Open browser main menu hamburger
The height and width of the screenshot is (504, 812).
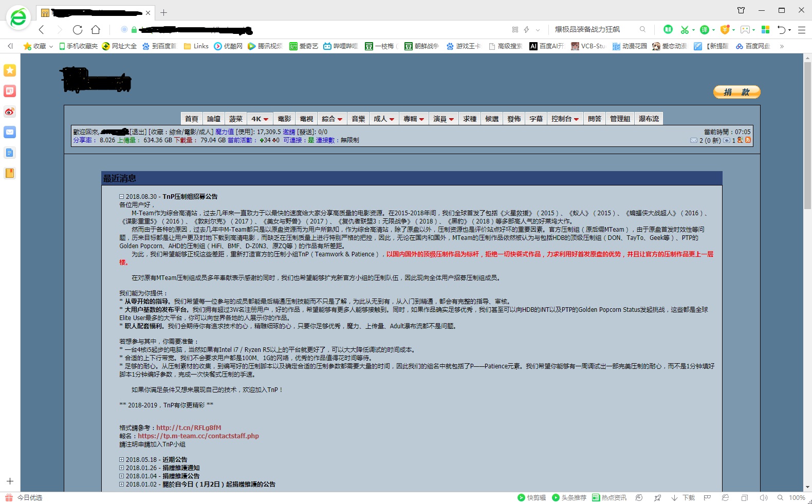[x=801, y=30]
